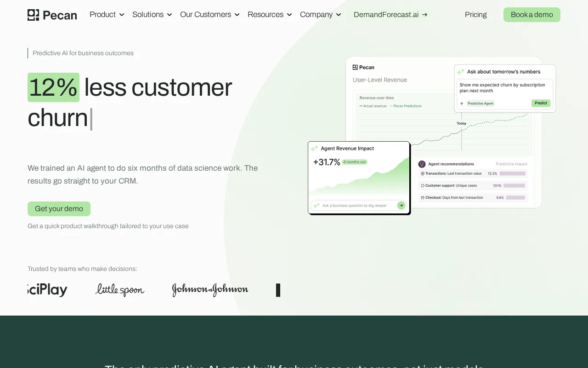Click the SciPlay logo
The image size is (588, 368).
pos(47,290)
